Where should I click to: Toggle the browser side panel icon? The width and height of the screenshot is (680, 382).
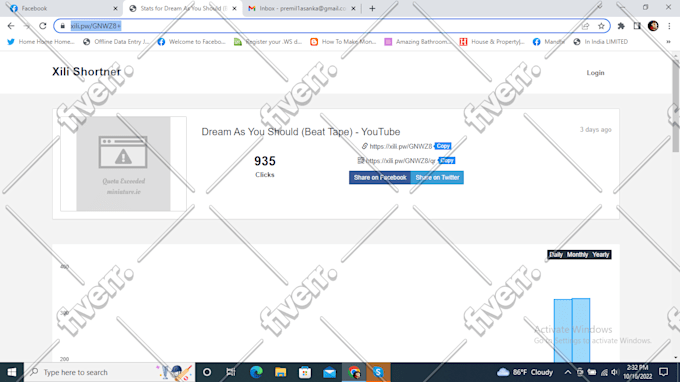point(637,26)
